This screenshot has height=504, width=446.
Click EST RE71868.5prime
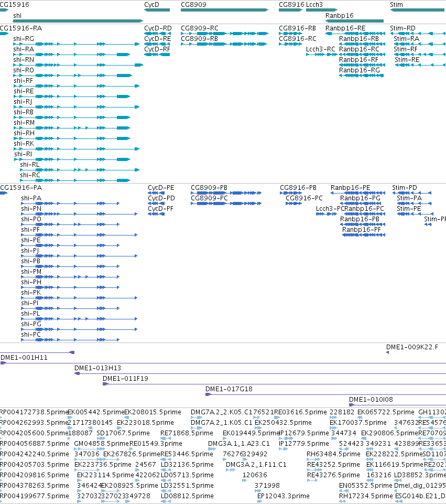coord(187,433)
